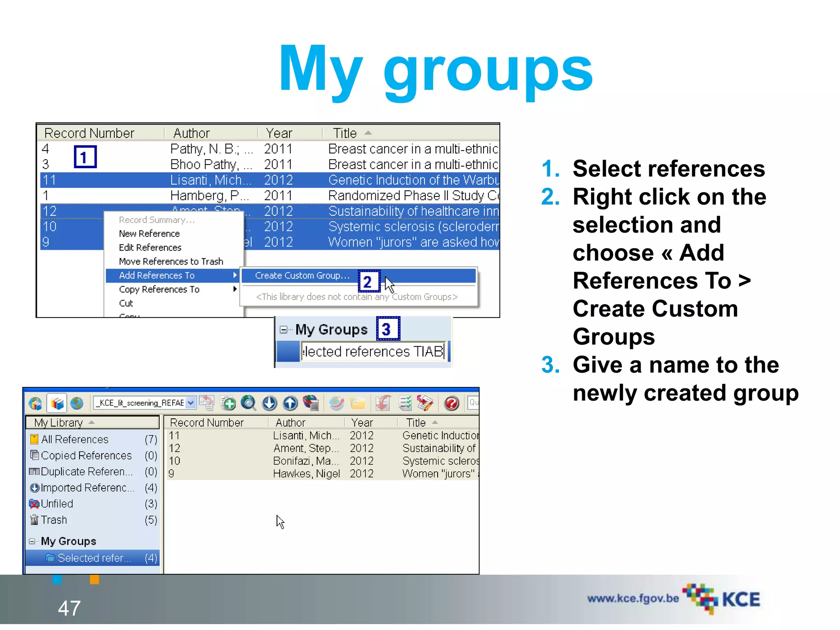The height and width of the screenshot is (630, 840).
Task: Sort by My Library header
Action: [93, 422]
